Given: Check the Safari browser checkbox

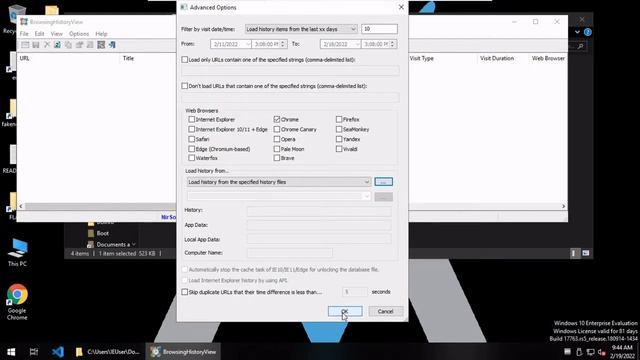Looking at the screenshot, I should pyautogui.click(x=191, y=139).
